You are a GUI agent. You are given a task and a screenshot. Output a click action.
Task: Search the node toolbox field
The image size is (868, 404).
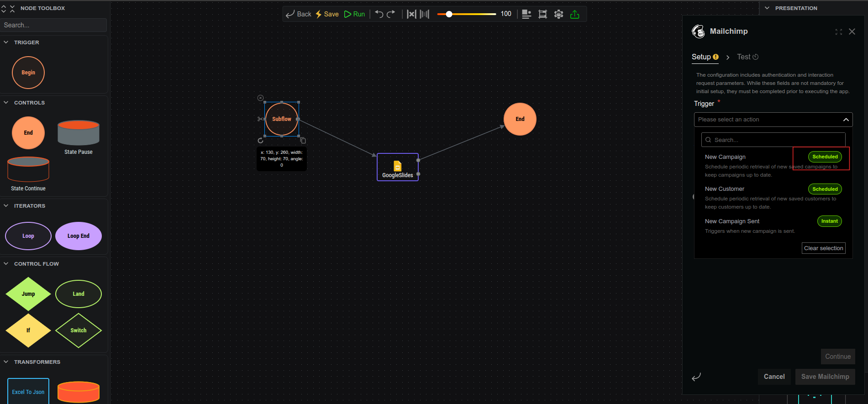coord(53,25)
